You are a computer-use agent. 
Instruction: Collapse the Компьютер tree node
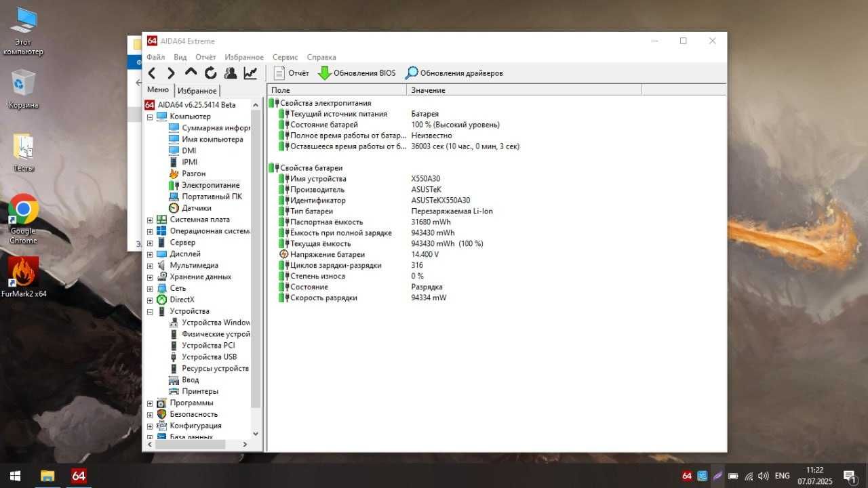pyautogui.click(x=150, y=117)
